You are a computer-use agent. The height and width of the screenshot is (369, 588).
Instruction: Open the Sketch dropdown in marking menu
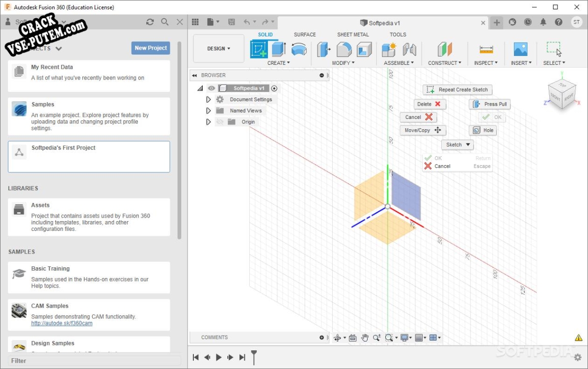pyautogui.click(x=457, y=144)
